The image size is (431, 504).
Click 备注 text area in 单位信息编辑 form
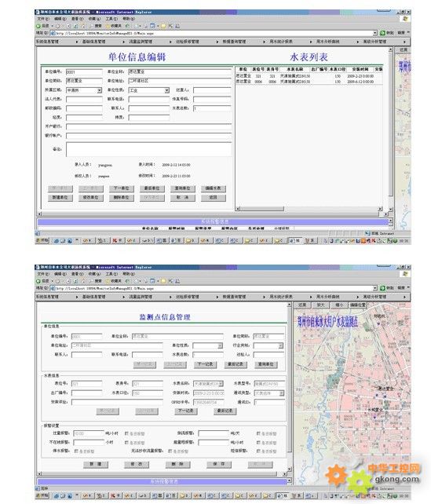[x=149, y=150]
